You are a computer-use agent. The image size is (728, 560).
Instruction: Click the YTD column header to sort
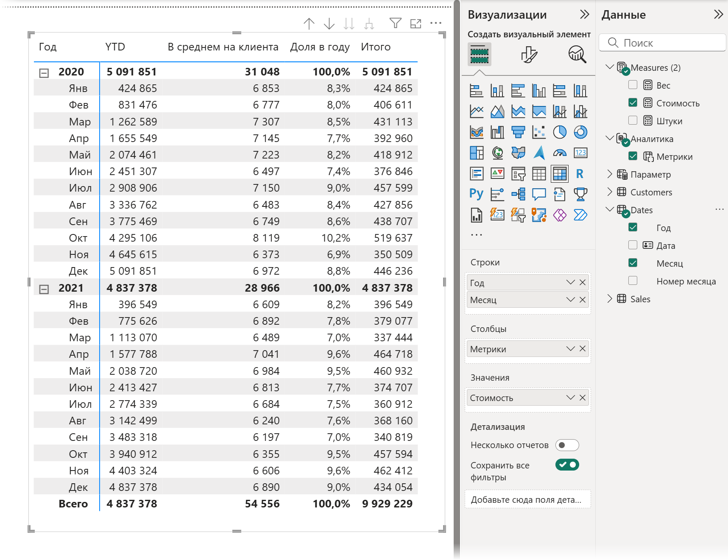pos(115,47)
